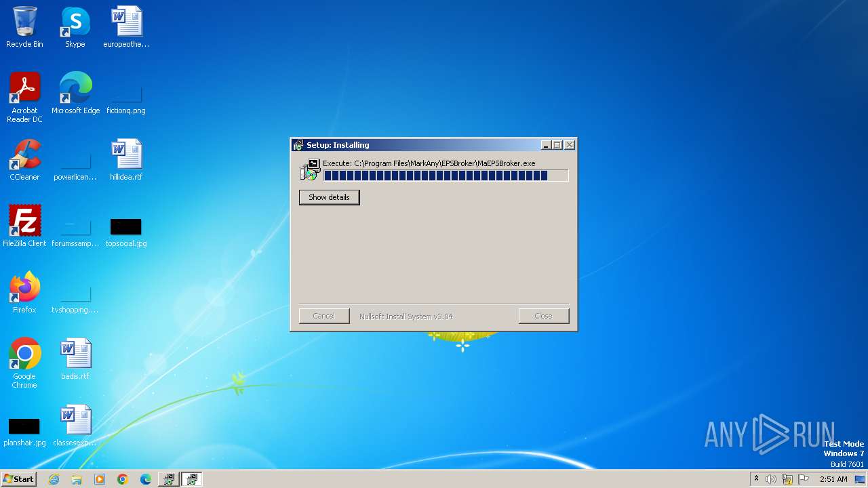
Task: Open the Recycle Bin desktop icon
Action: 24,27
